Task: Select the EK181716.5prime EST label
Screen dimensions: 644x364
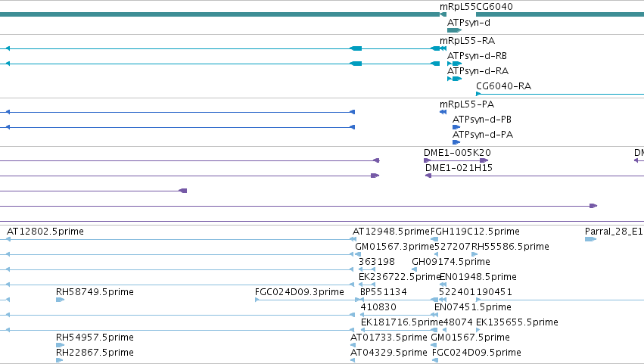Action: pyautogui.click(x=402, y=322)
